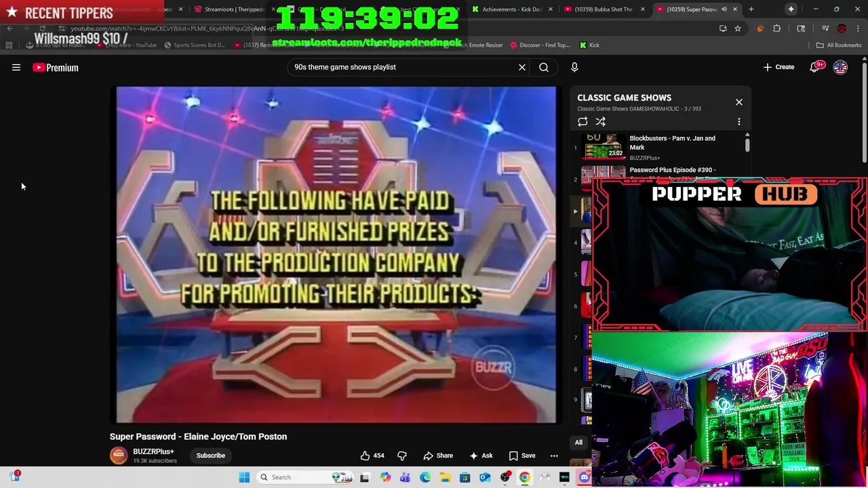Dislike the Super Password video
This screenshot has width=868, height=488.
(401, 455)
